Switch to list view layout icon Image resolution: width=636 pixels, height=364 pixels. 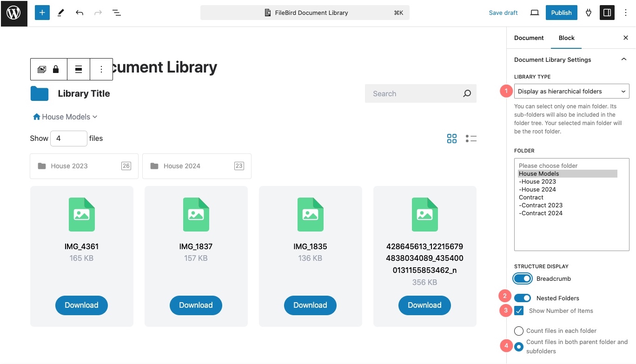tap(471, 139)
